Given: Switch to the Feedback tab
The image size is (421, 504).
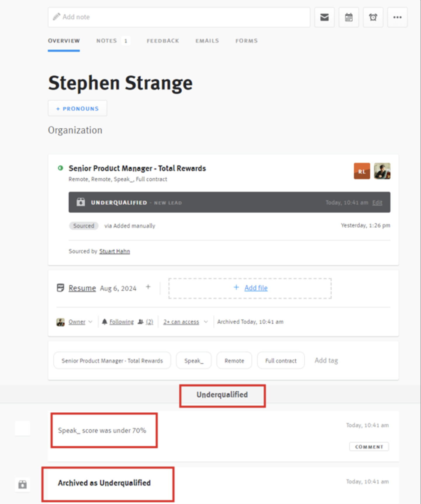Looking at the screenshot, I should [163, 41].
